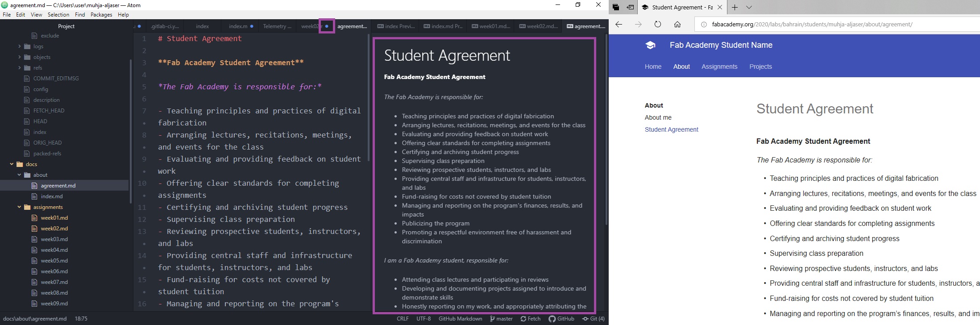
Task: Select the ORIG_HEAD file
Action: (47, 143)
